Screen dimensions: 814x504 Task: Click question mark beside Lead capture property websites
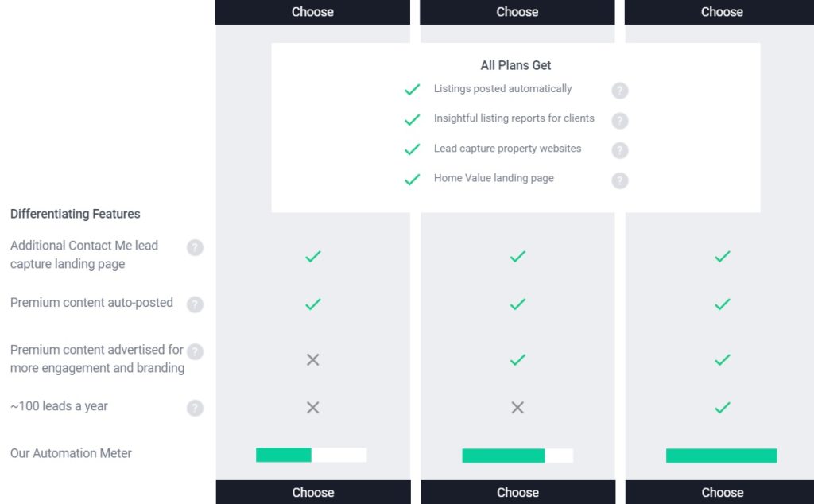[x=620, y=150]
